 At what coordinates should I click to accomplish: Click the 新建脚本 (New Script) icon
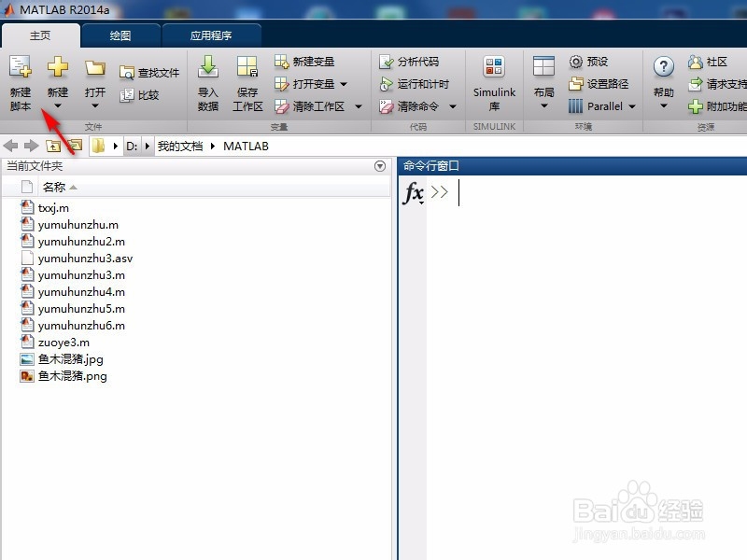click(20, 66)
